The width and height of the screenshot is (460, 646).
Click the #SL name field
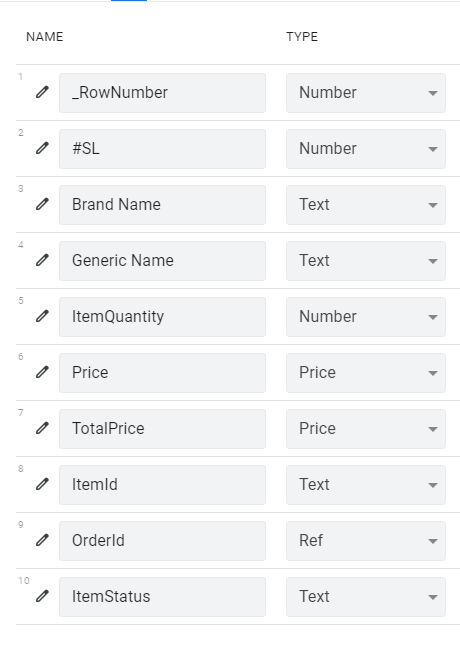(x=162, y=149)
